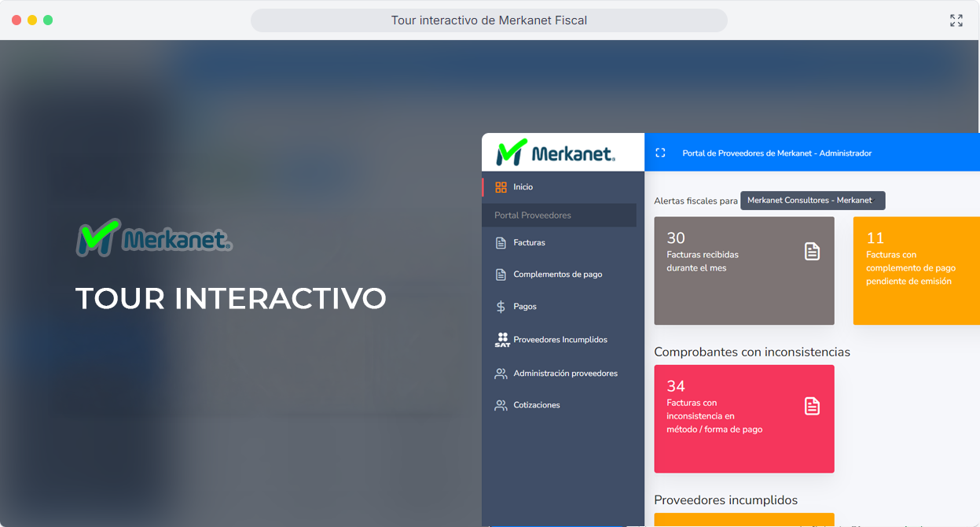Select Complementos de pago in sidebar
This screenshot has width=980, height=527.
[557, 275]
